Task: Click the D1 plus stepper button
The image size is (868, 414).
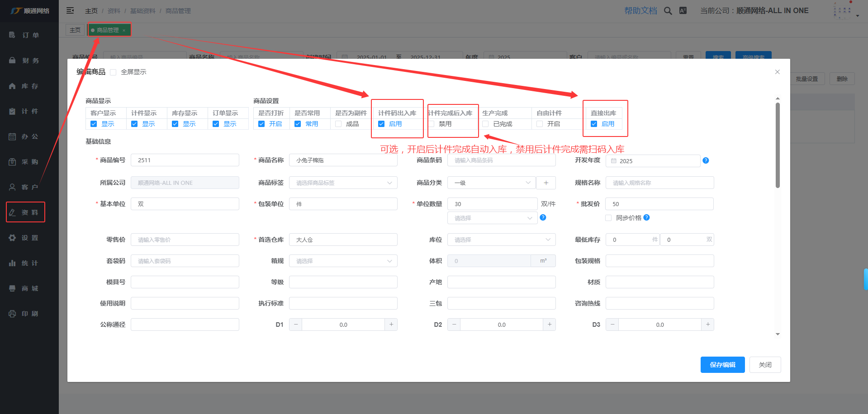Action: pyautogui.click(x=391, y=325)
